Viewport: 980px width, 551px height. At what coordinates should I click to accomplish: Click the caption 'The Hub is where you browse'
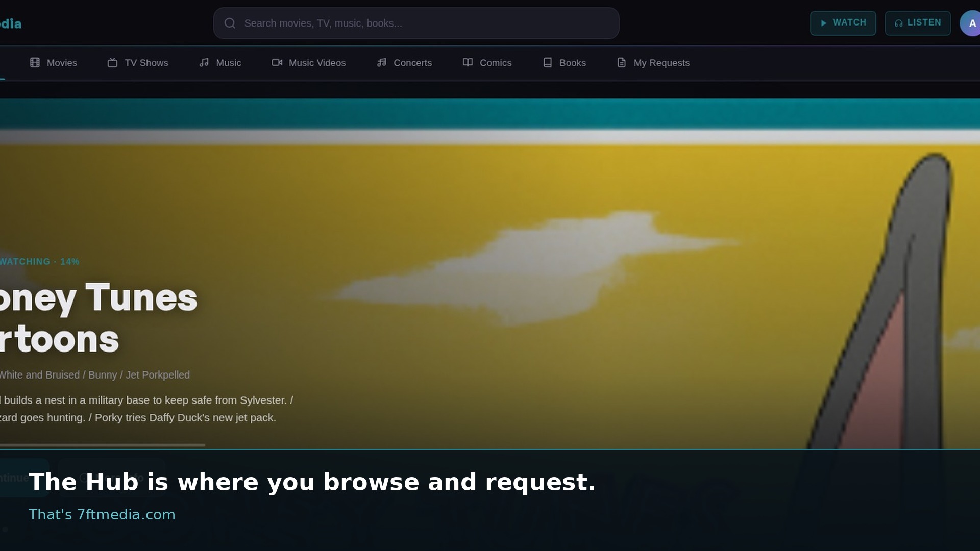312,482
